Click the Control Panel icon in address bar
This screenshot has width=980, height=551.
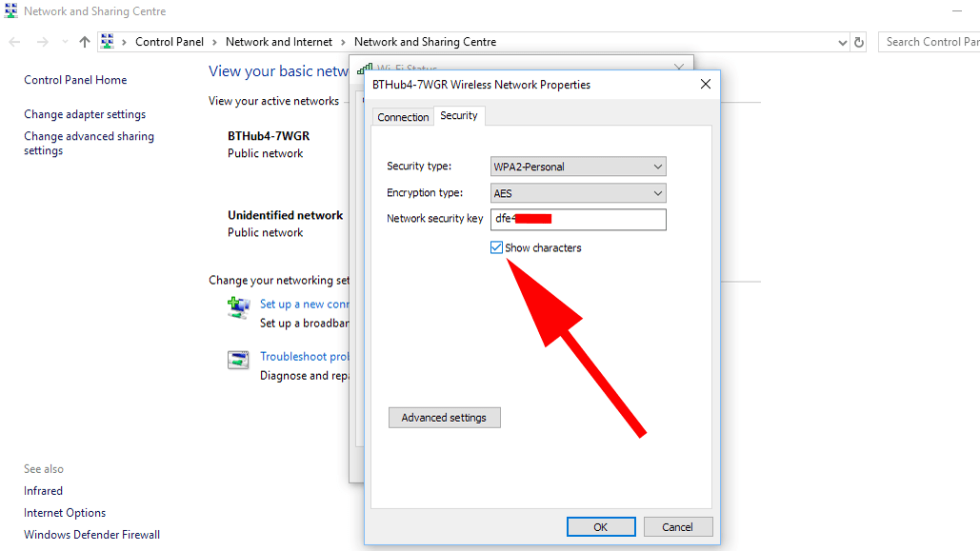(x=108, y=42)
